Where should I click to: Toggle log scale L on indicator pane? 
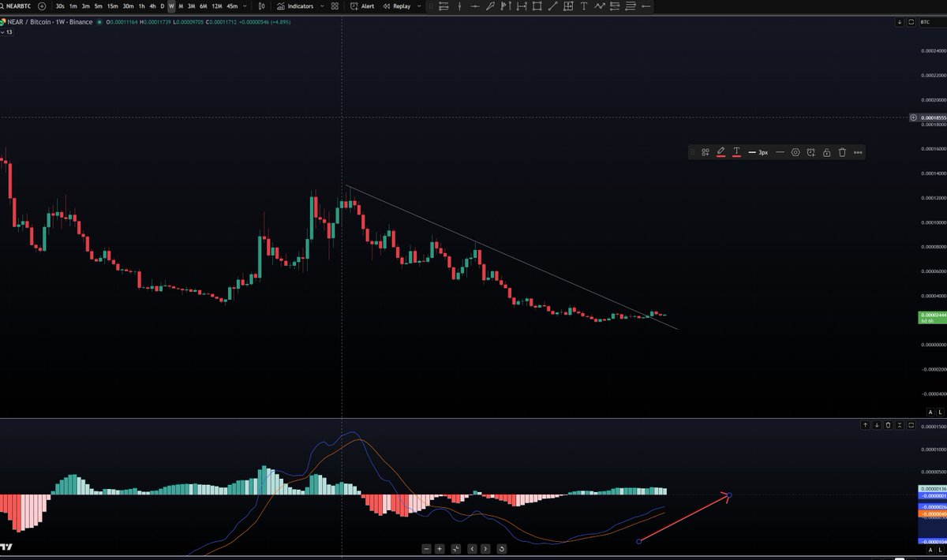[941, 549]
